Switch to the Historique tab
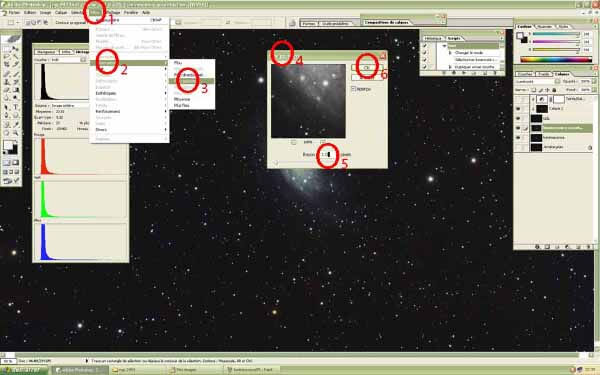The width and height of the screenshot is (600, 375). pyautogui.click(x=433, y=39)
